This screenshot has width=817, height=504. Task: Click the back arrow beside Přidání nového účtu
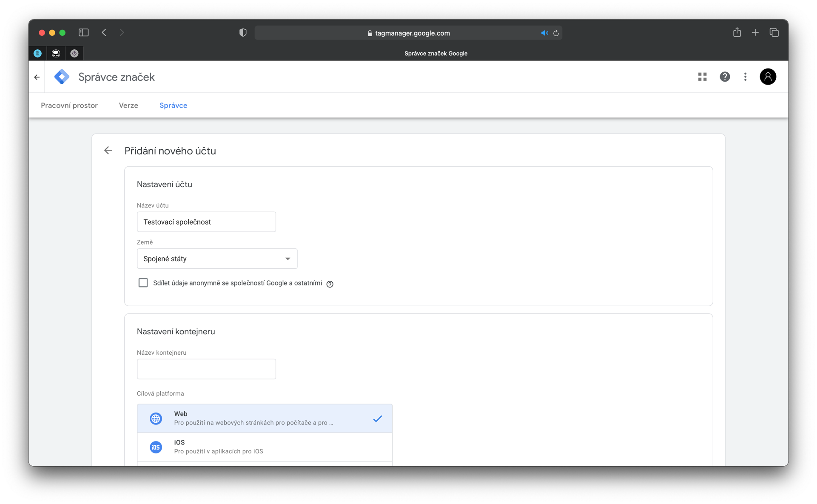pos(108,151)
